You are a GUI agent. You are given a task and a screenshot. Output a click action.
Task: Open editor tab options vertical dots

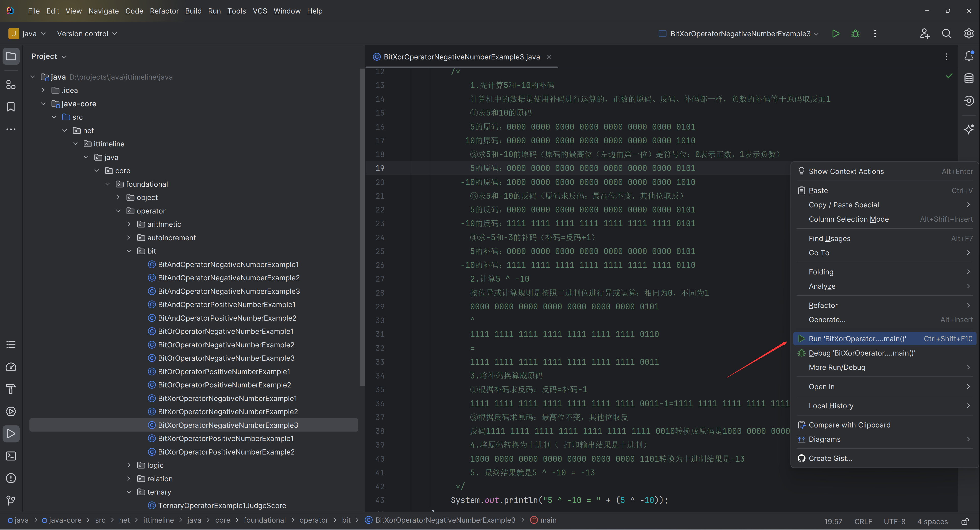(x=947, y=57)
